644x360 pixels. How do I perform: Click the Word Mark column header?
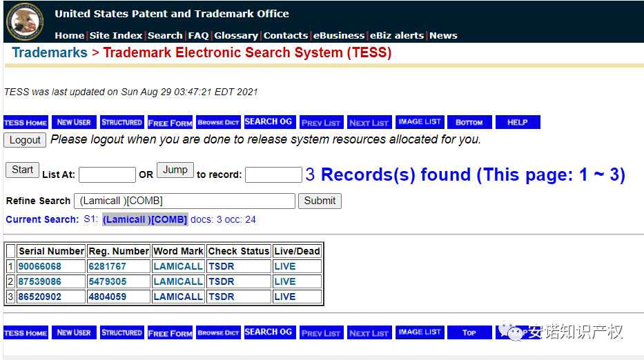tap(178, 251)
